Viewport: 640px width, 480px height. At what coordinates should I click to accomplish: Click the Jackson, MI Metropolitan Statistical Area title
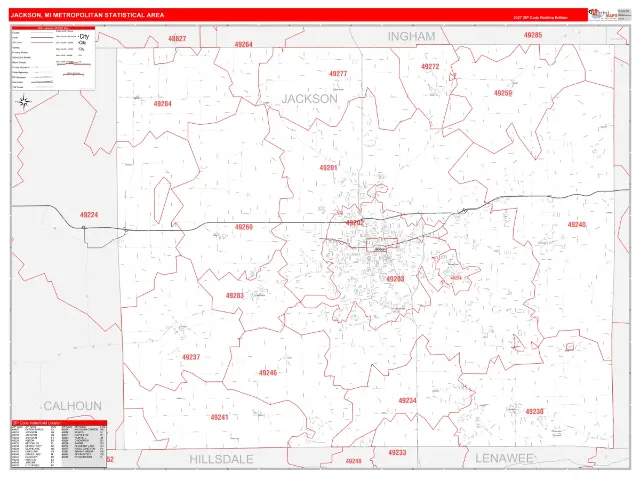tap(87, 15)
